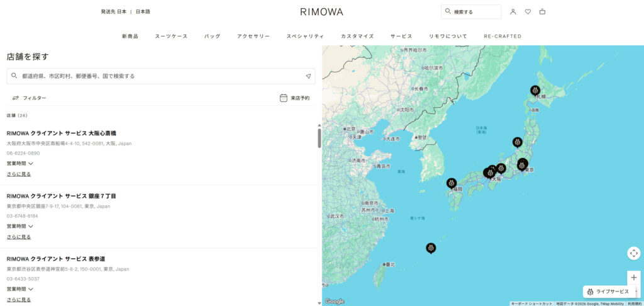The height and width of the screenshot is (306, 644).
Task: Open the カスタマイズ menu
Action: [x=357, y=36]
